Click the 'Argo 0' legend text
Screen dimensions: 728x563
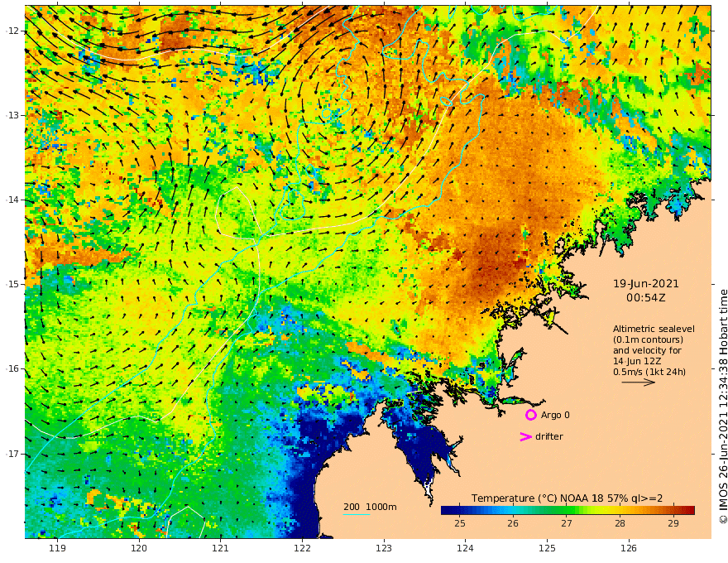[555, 415]
